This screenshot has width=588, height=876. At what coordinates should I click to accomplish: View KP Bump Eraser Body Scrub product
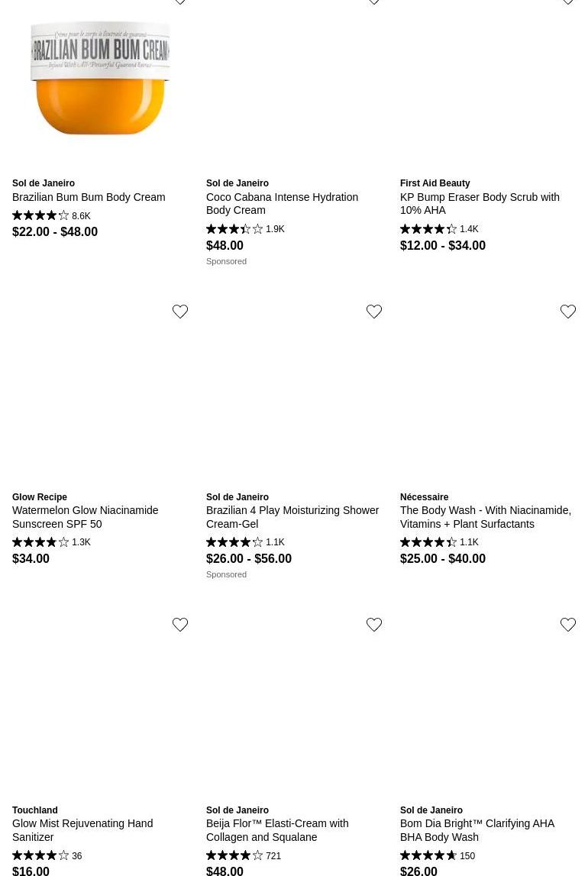(x=480, y=203)
